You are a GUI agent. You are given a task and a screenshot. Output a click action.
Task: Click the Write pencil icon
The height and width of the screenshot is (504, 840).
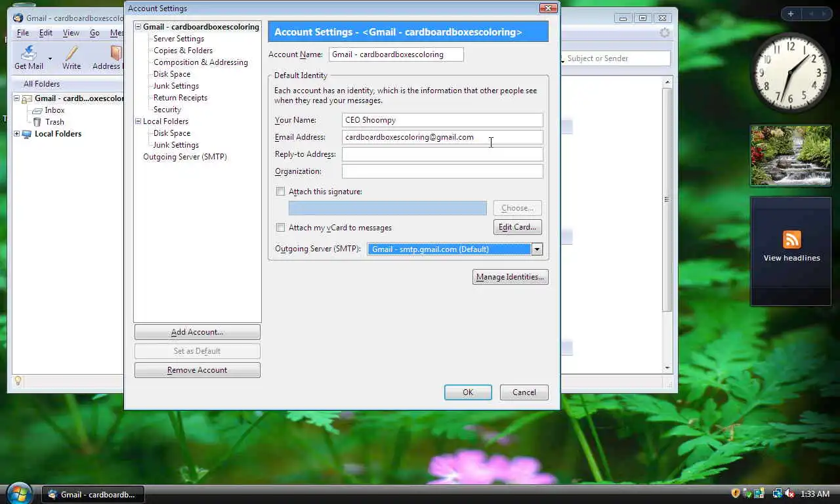coord(72,52)
